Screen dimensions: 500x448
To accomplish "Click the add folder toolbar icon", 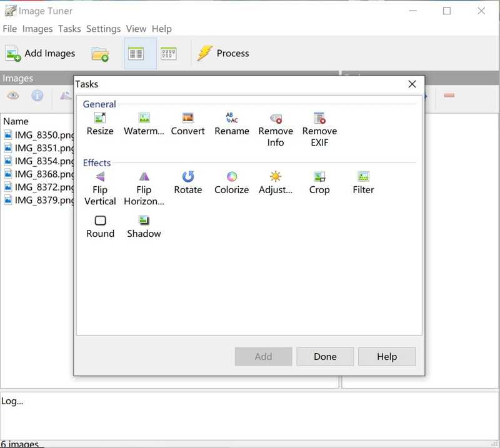I will click(x=100, y=54).
